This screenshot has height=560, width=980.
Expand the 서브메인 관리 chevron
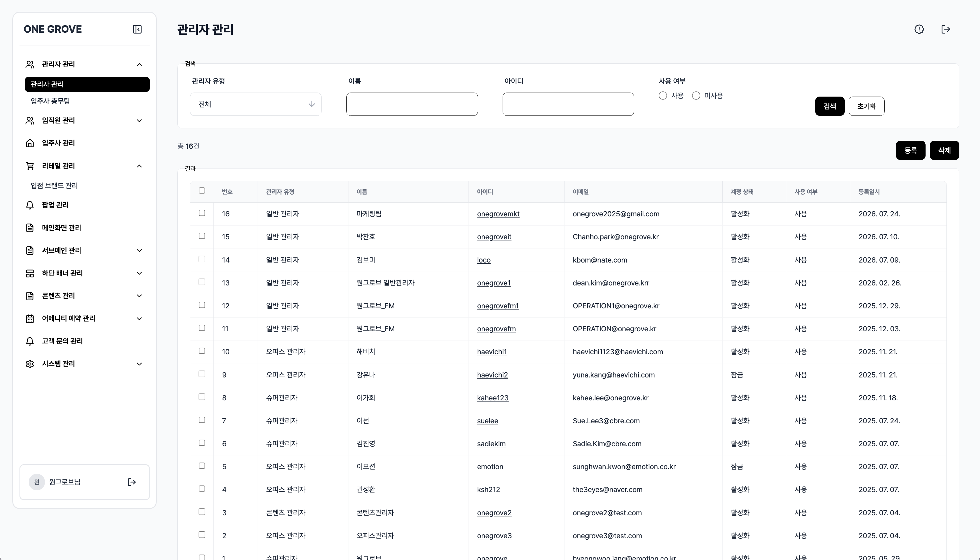point(139,251)
